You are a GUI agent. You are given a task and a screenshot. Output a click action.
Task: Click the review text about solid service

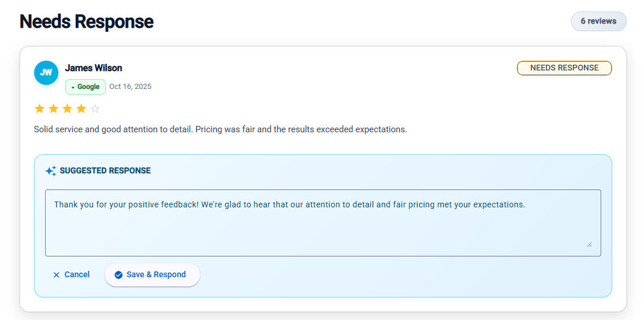220,129
